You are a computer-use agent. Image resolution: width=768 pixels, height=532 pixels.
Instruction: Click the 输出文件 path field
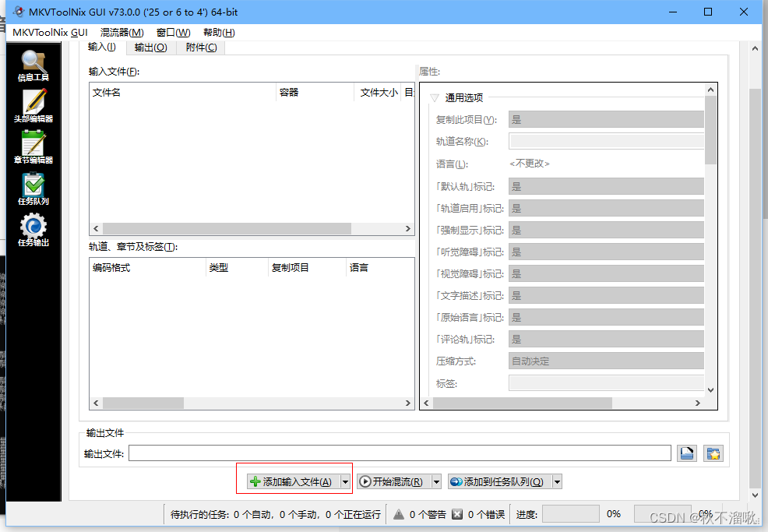tap(400, 453)
